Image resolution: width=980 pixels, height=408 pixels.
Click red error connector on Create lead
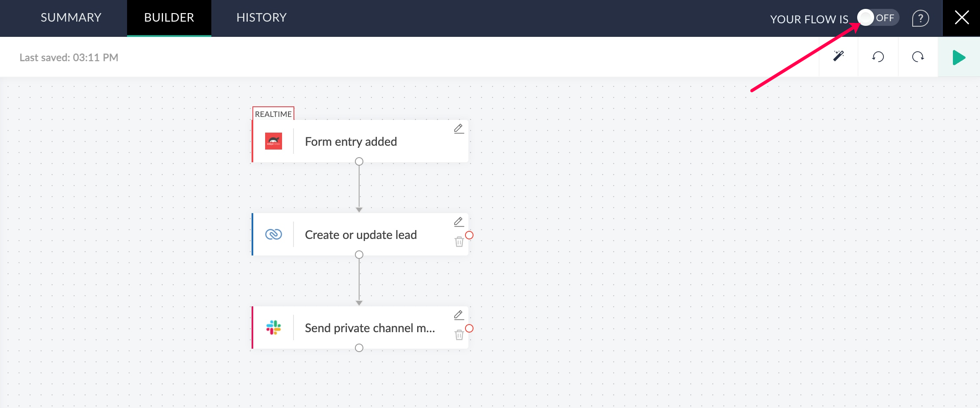click(469, 235)
